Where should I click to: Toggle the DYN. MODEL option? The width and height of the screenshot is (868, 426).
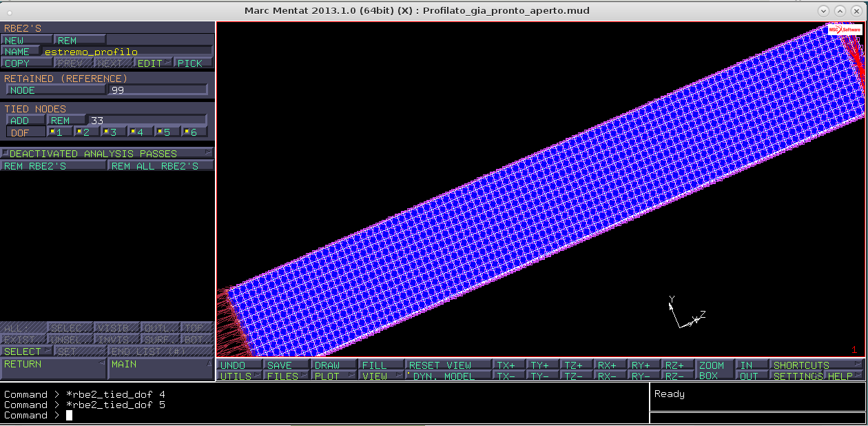pos(448,376)
